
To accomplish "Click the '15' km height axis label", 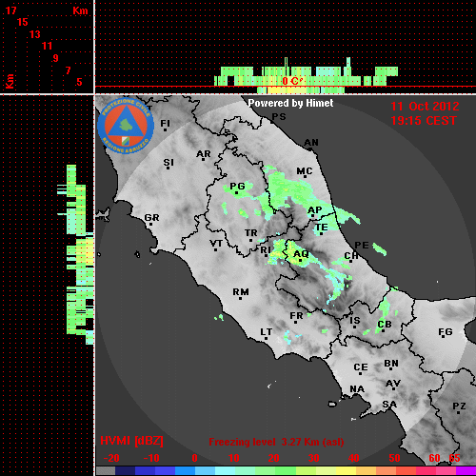I will (x=23, y=22).
